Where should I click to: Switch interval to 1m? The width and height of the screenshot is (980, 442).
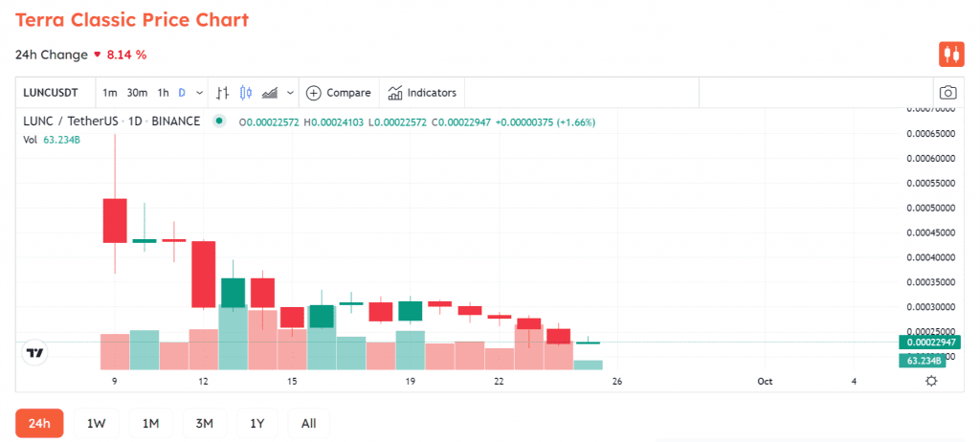coord(110,93)
